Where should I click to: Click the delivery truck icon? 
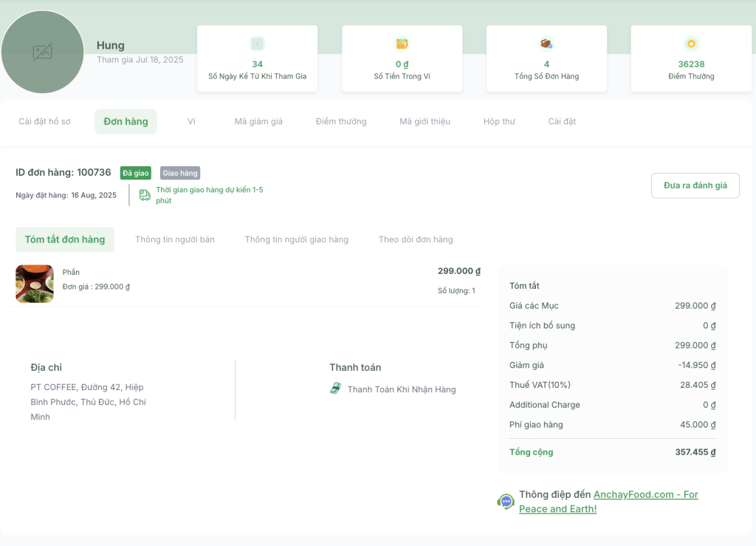click(x=145, y=195)
